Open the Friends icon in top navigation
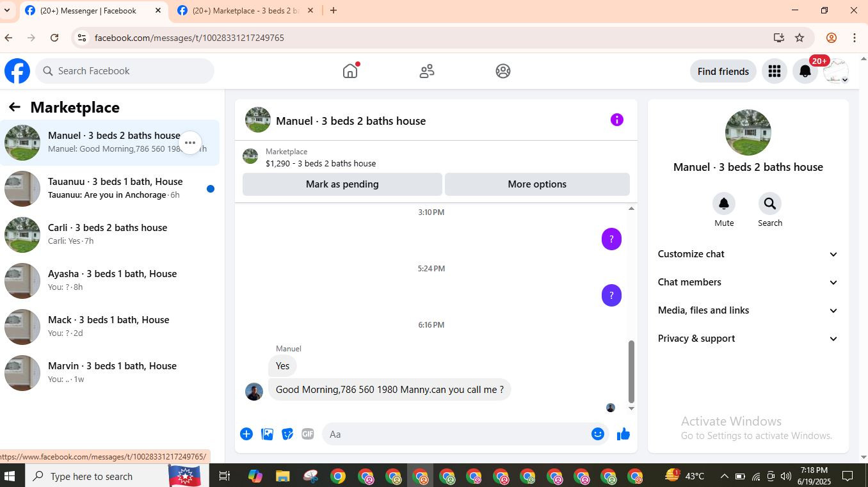868x487 pixels. pos(427,71)
